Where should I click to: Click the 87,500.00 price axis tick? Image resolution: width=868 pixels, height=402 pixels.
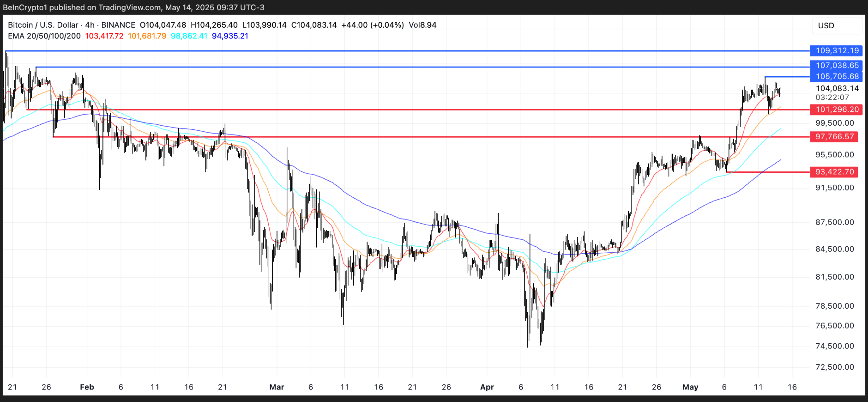pos(834,222)
